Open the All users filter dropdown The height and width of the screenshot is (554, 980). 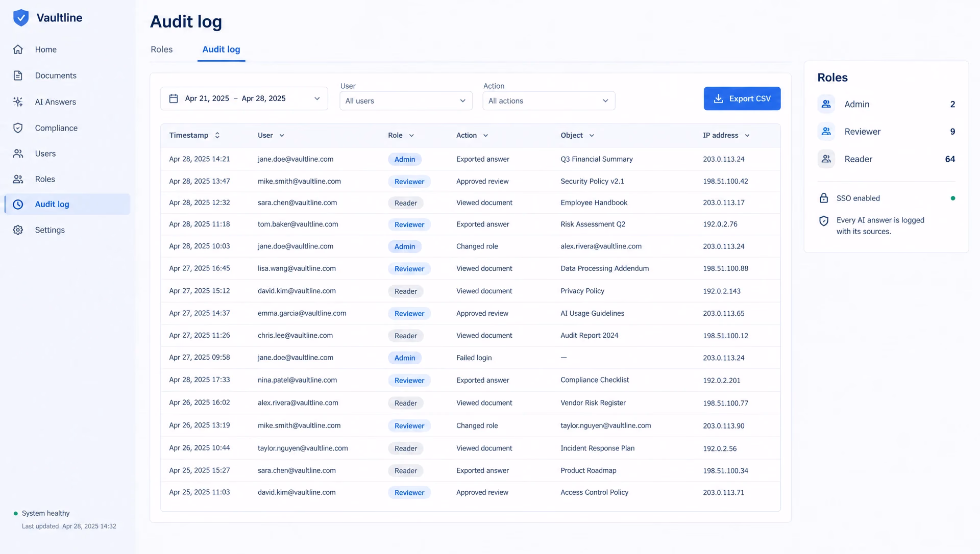[406, 101]
